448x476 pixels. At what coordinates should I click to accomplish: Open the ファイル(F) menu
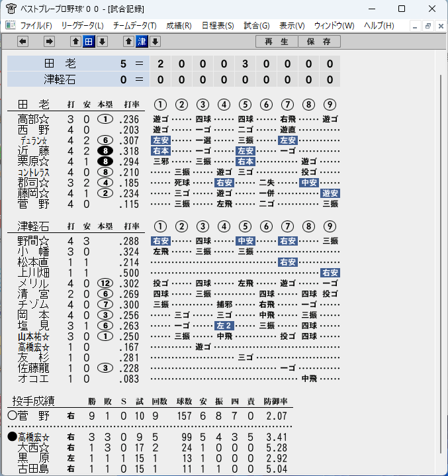pos(36,26)
